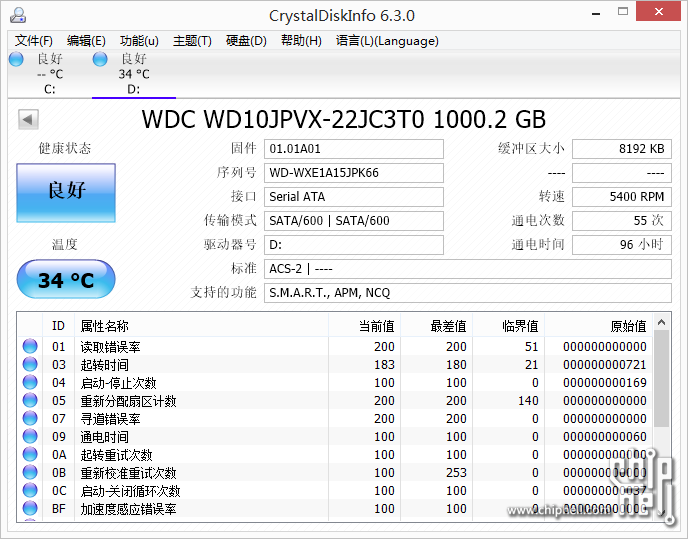Click status circle for 0C 启动-关闭循环次数
688x539 pixels.
click(x=30, y=490)
